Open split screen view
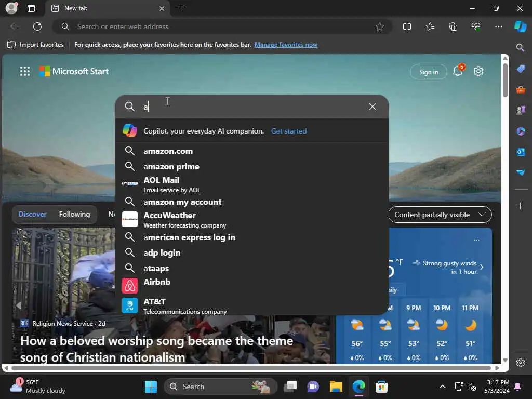532x399 pixels. coord(407,26)
